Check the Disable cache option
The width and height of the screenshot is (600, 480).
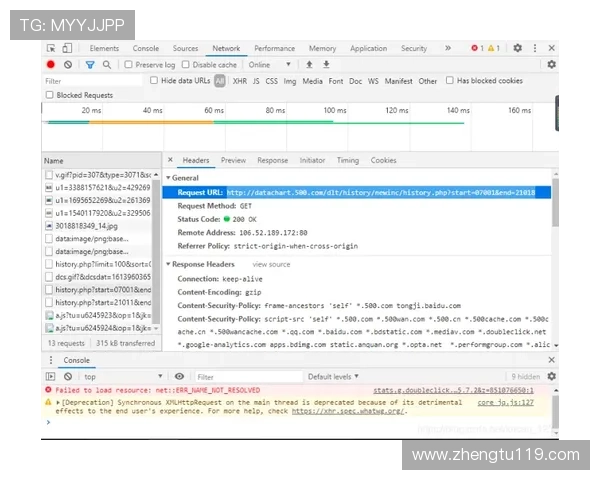(186, 65)
